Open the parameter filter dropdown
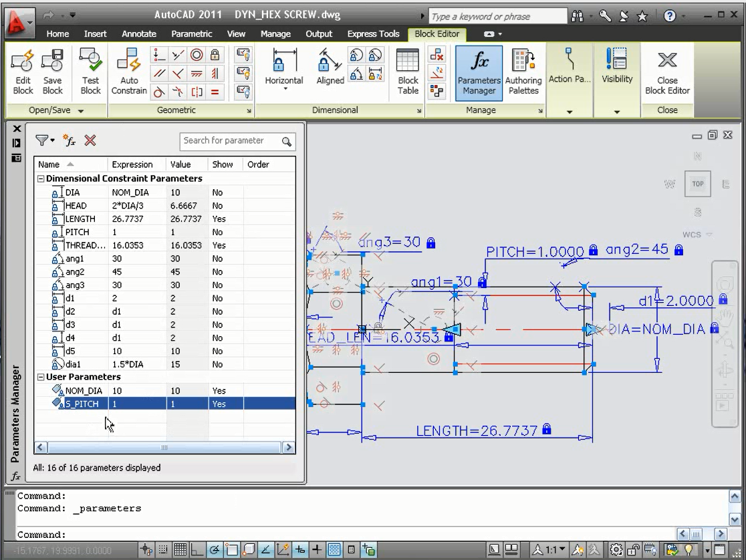The image size is (746, 560). (45, 140)
